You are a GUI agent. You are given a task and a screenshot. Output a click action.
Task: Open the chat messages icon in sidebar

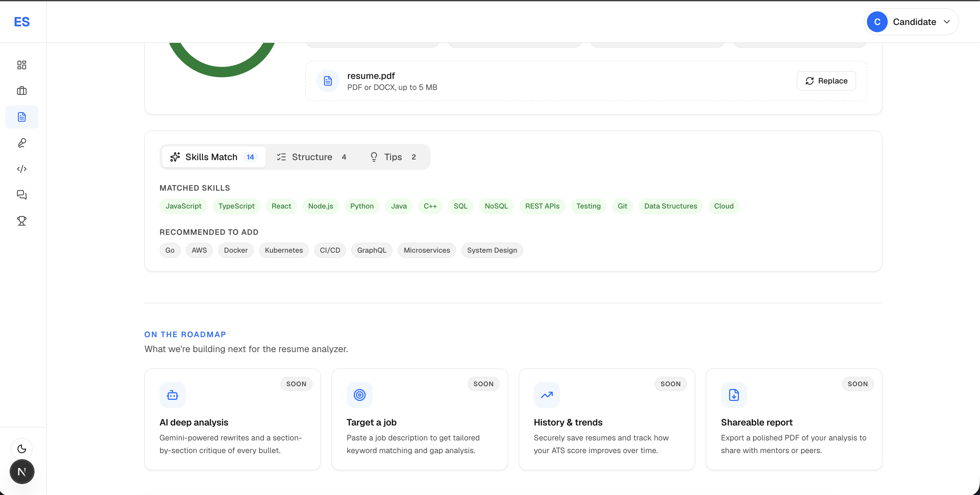tap(22, 195)
